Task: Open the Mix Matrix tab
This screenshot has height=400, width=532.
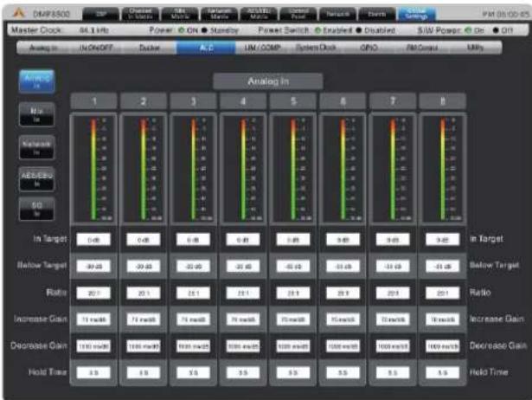Action: tap(179, 14)
